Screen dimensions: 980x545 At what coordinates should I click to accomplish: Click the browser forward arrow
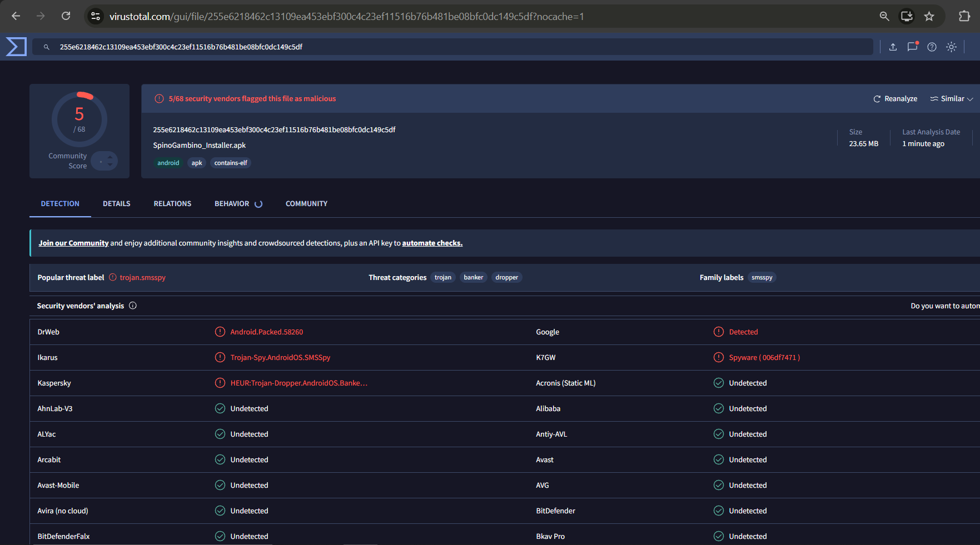(41, 16)
